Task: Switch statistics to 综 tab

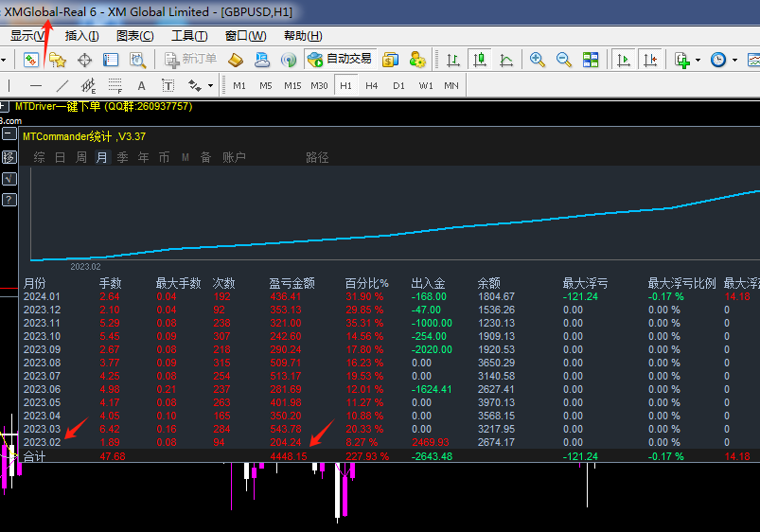Action: 39,157
